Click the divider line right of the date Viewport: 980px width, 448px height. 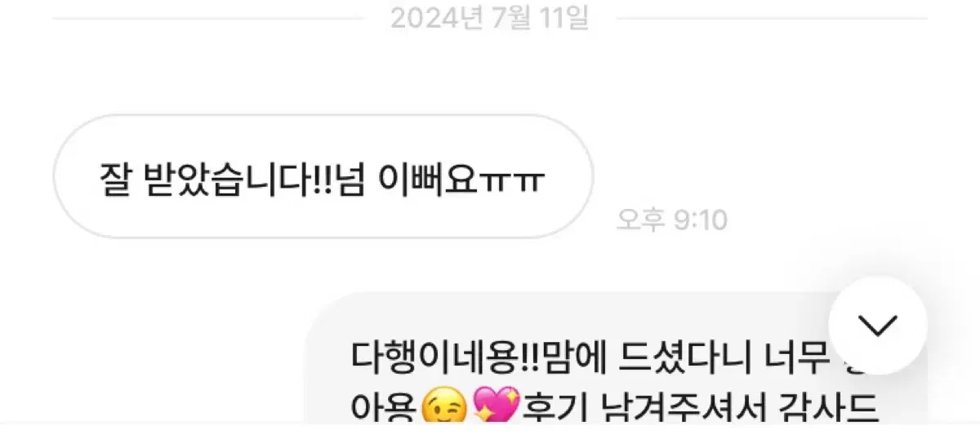[x=772, y=18]
